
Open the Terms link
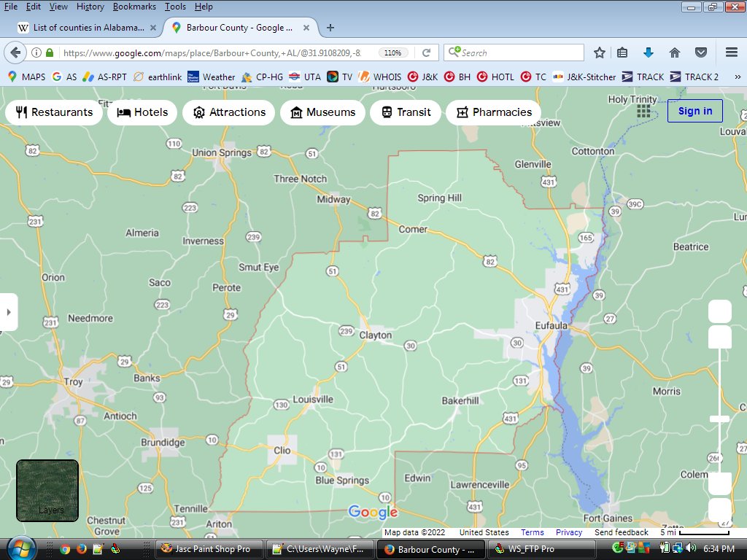click(x=532, y=532)
